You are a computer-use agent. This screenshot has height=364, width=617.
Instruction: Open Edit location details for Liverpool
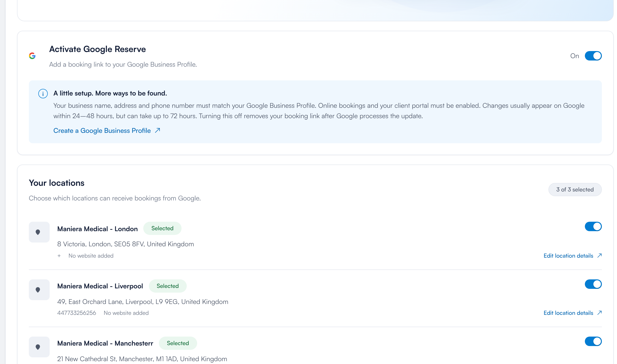[x=569, y=313]
